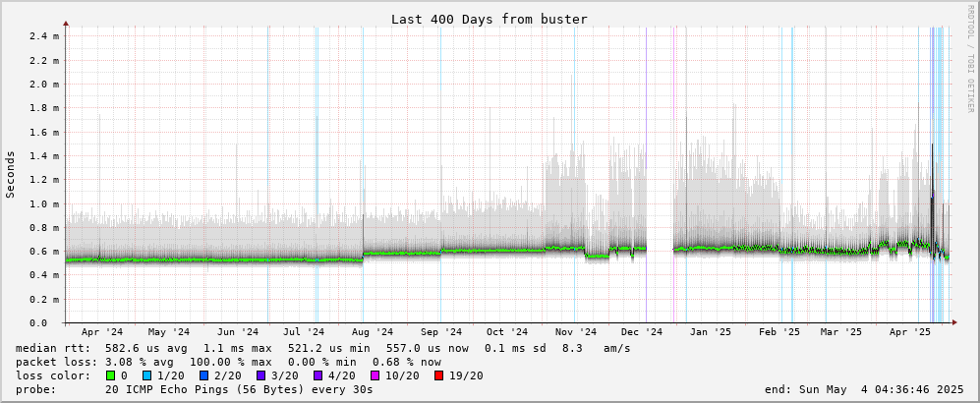The height and width of the screenshot is (403, 980).
Task: Click the 'Nov '24' x-axis label
Action: tap(576, 332)
